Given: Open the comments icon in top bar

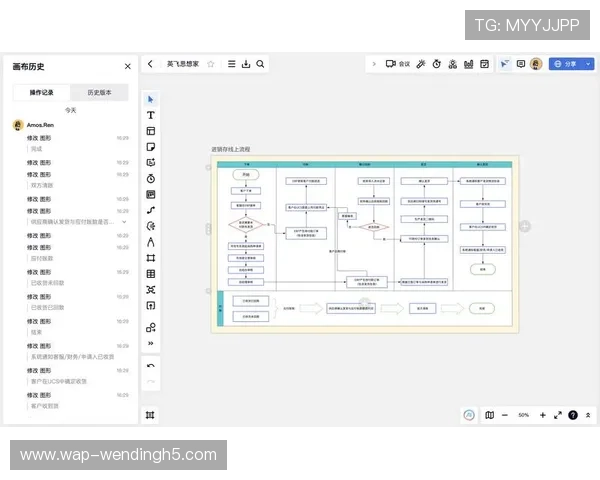Looking at the screenshot, I should [x=520, y=64].
